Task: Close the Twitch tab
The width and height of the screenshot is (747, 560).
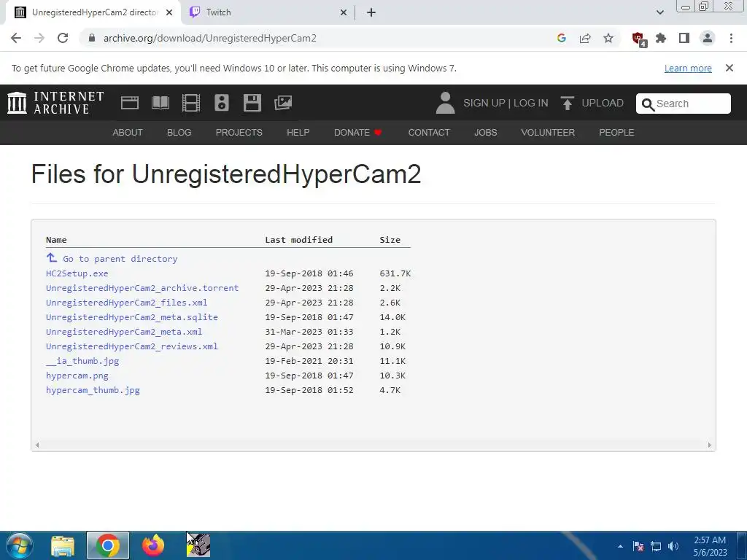Action: tap(343, 13)
